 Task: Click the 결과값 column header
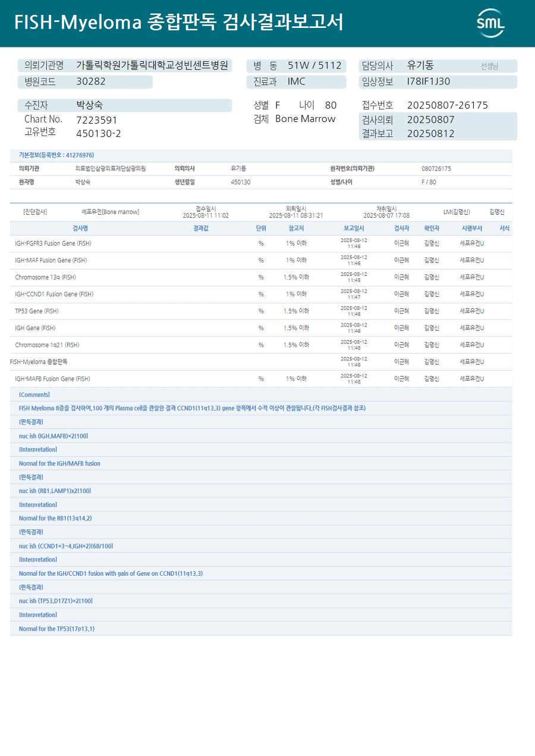(201, 228)
